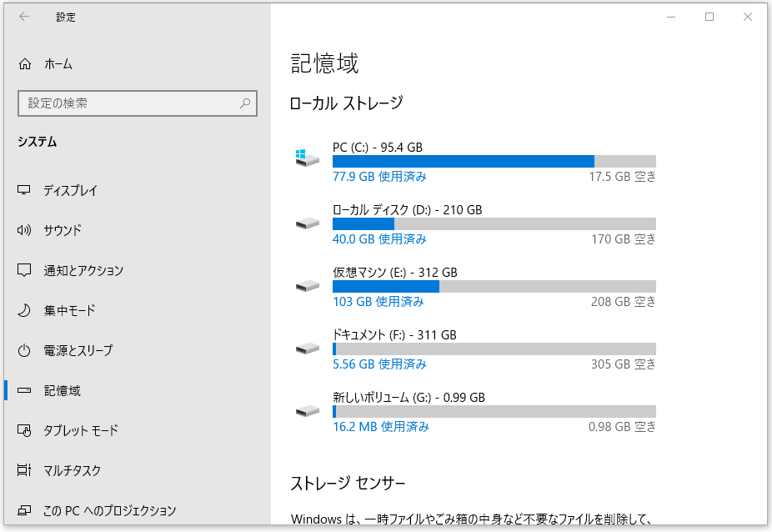This screenshot has width=772, height=532.
Task: Select the システム section heading
Action: pos(38,142)
